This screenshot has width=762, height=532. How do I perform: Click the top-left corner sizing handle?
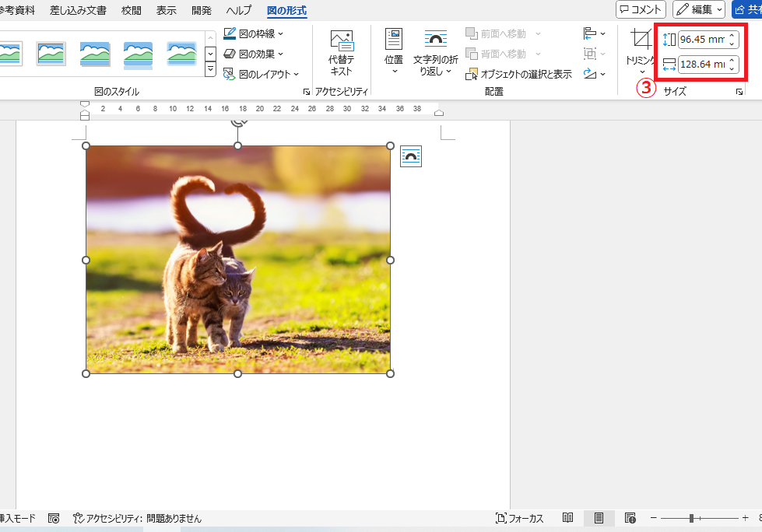(x=86, y=145)
